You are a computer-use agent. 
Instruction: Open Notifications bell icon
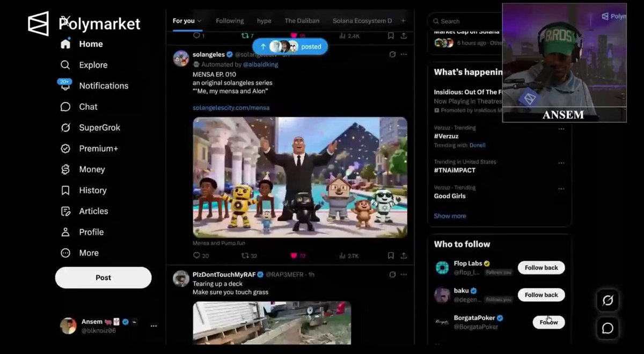click(65, 85)
